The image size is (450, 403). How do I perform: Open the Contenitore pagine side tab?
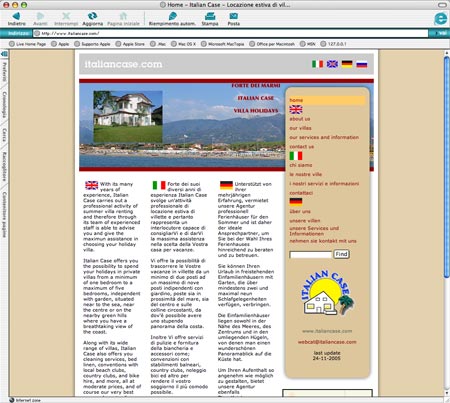(x=4, y=214)
